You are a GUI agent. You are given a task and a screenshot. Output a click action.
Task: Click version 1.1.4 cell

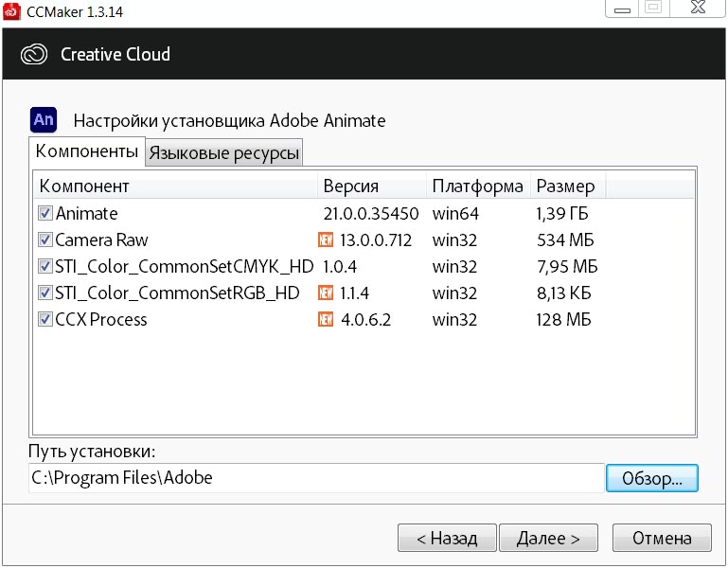click(354, 293)
